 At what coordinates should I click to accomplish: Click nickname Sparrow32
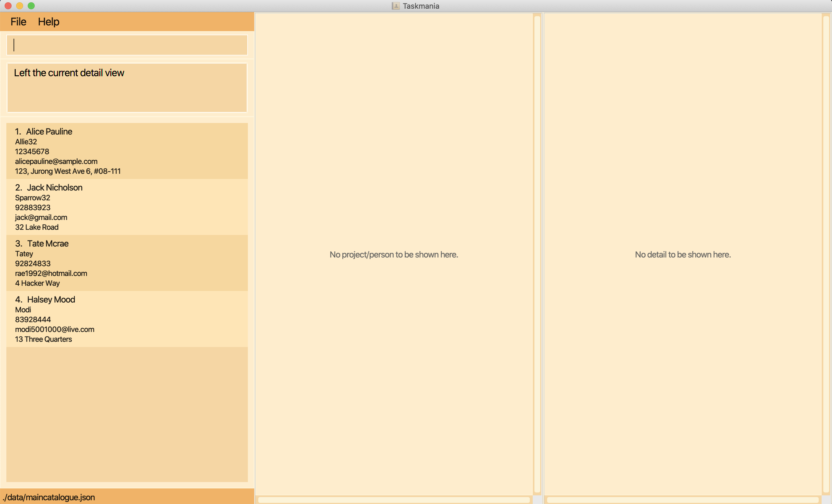(32, 198)
